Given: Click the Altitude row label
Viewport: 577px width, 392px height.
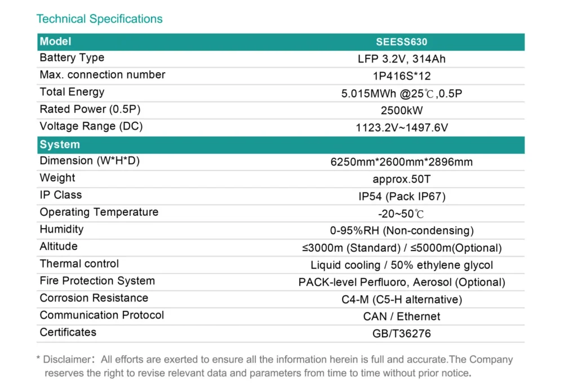Looking at the screenshot, I should tap(59, 247).
